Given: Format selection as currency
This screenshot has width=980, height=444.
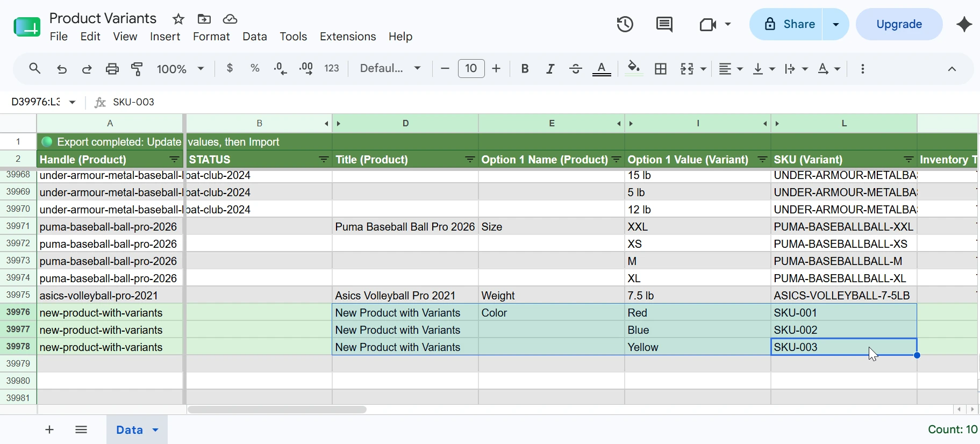Looking at the screenshot, I should coord(230,68).
